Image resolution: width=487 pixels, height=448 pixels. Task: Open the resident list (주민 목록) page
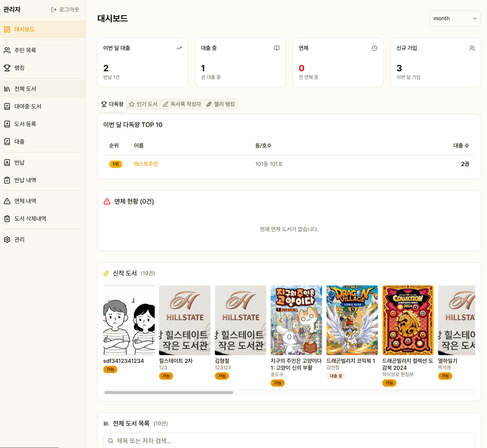[25, 50]
